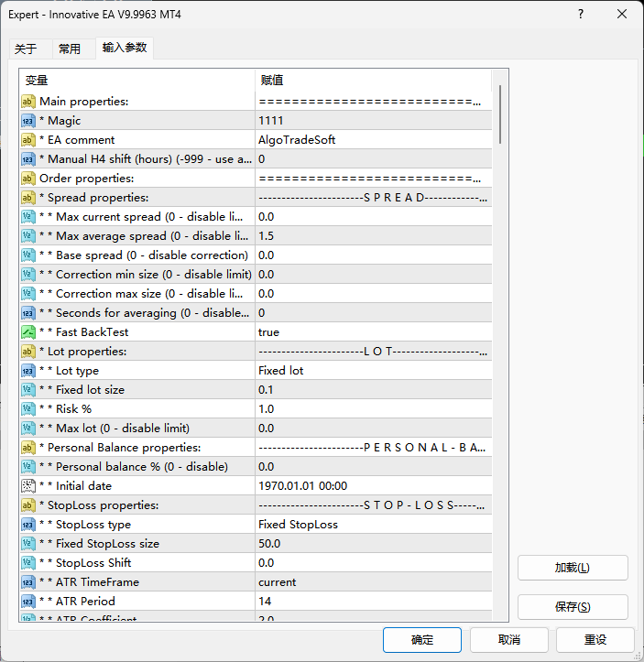The height and width of the screenshot is (662, 644).
Task: Switch to the 关于 tab
Action: 26,49
